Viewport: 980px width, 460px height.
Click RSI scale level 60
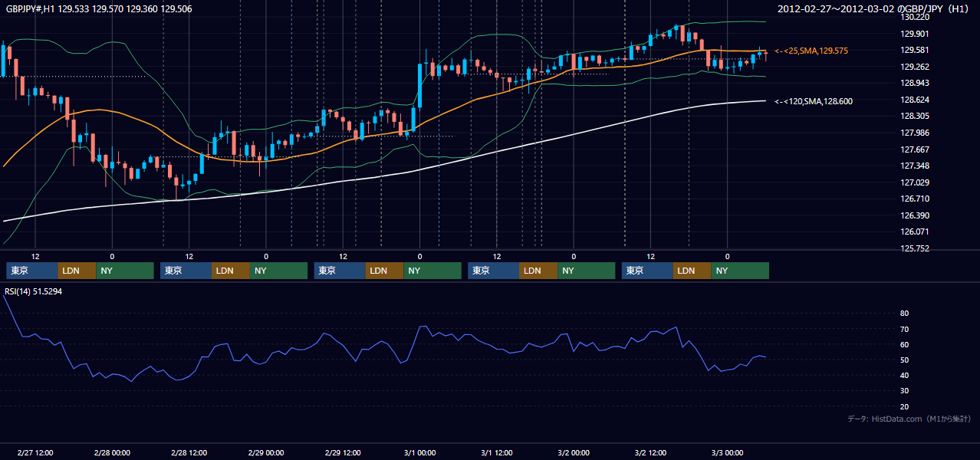[x=905, y=344]
